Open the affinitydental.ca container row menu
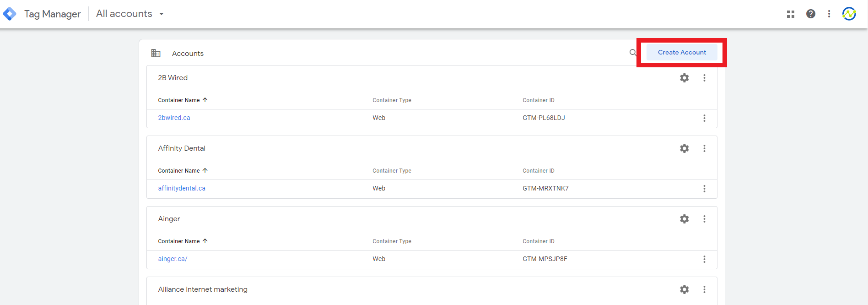The image size is (868, 305). (704, 189)
